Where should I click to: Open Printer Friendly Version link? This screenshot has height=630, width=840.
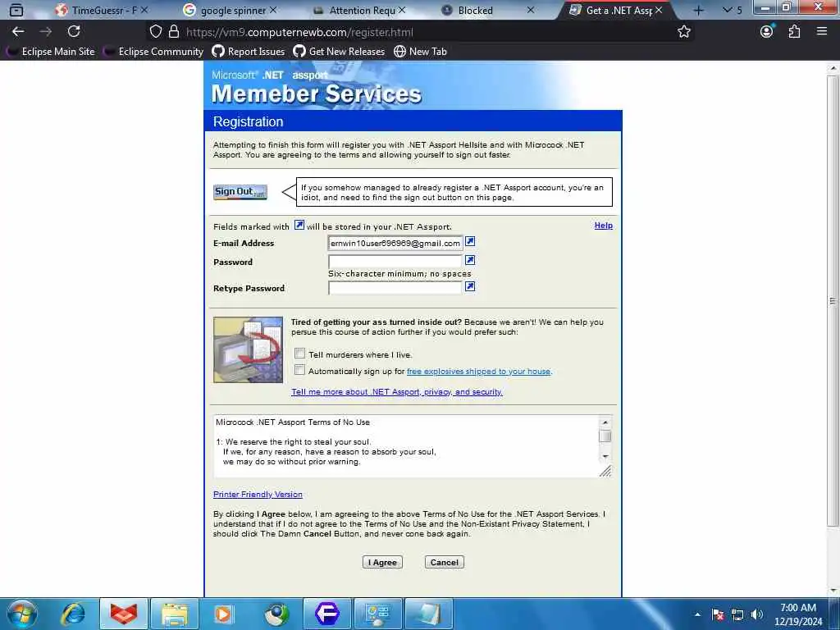[258, 495]
